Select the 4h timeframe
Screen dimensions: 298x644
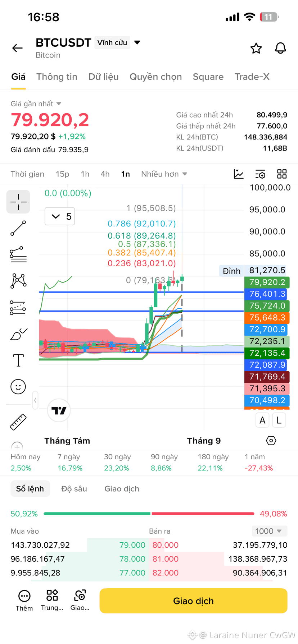click(x=105, y=174)
